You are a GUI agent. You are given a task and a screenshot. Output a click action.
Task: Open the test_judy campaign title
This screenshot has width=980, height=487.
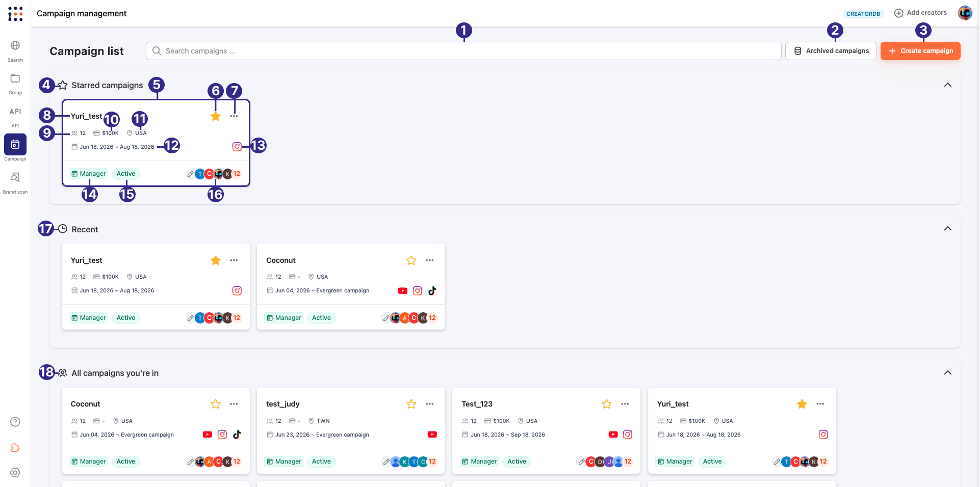(283, 404)
